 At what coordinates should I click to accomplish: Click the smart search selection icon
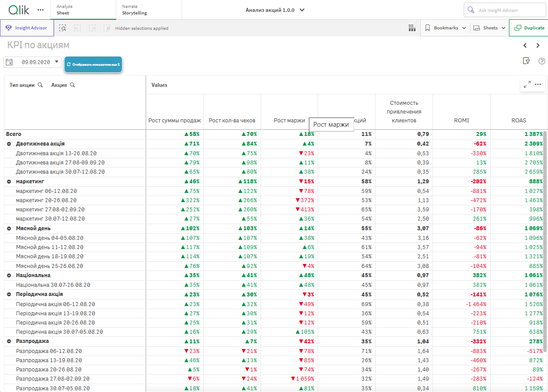63,28
